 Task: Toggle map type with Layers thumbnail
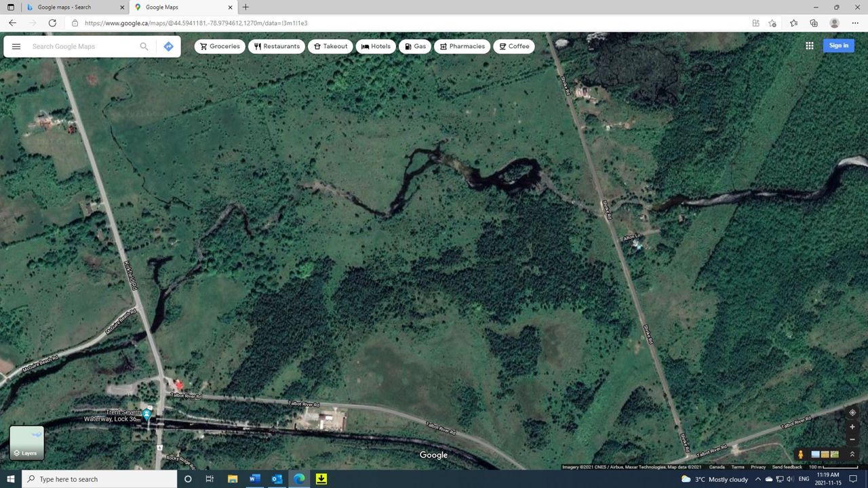pyautogui.click(x=27, y=443)
